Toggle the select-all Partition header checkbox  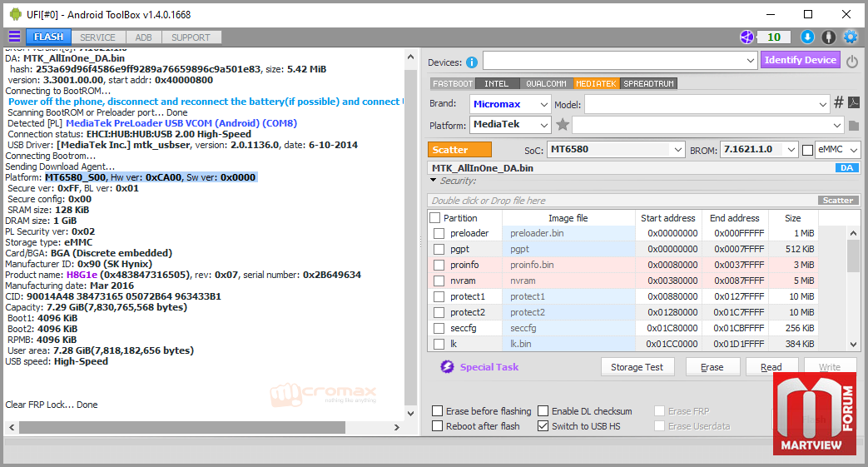(435, 218)
